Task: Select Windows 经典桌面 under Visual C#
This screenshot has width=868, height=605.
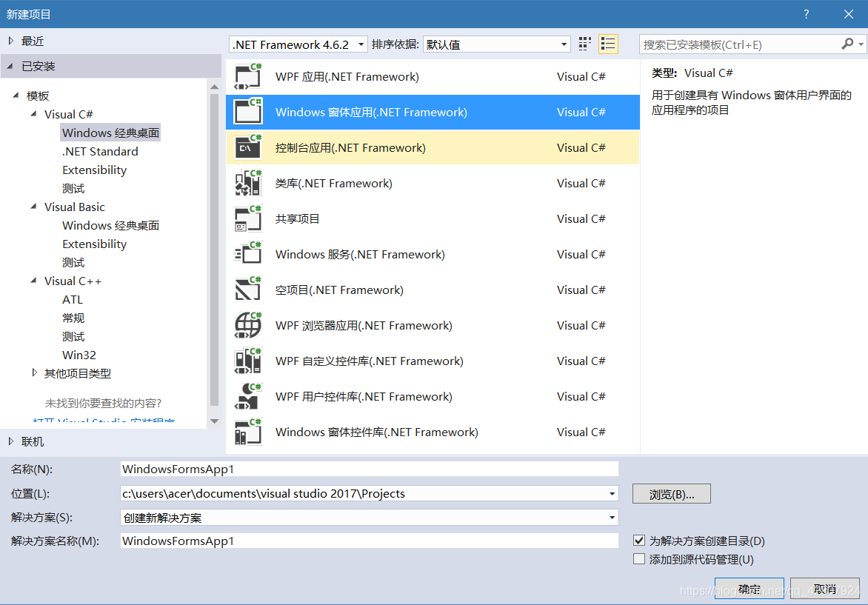Action: point(110,133)
